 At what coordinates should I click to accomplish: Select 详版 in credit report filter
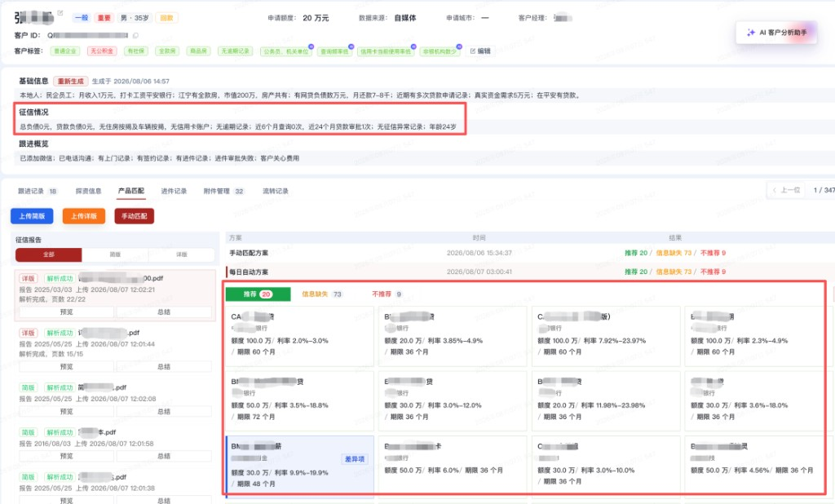pos(182,254)
